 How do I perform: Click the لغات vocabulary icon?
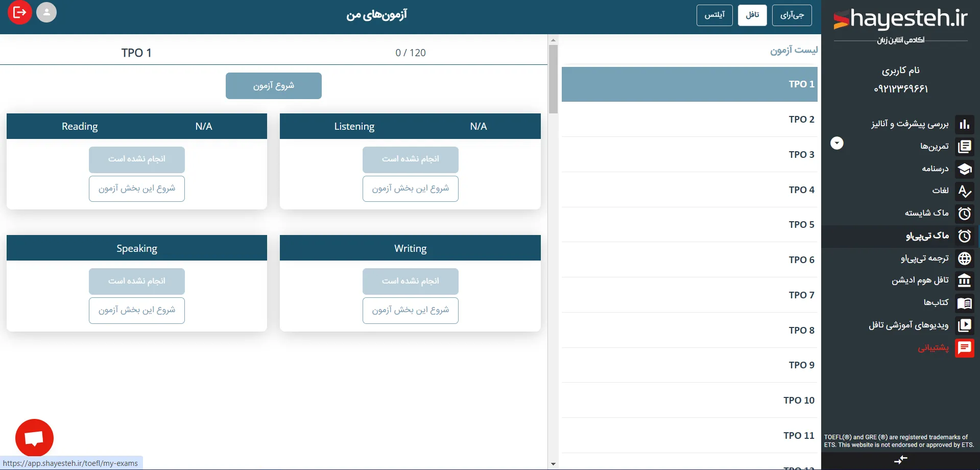tap(964, 192)
